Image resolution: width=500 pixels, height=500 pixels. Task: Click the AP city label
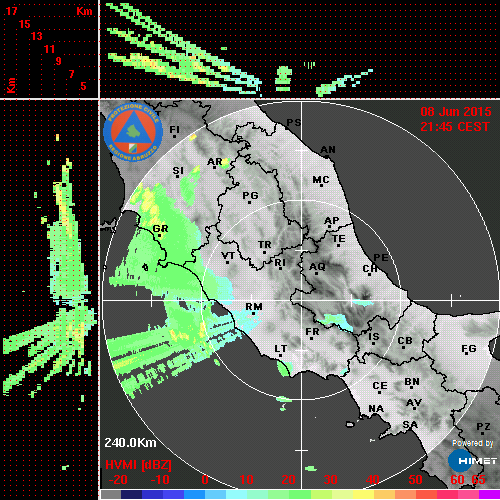pyautogui.click(x=331, y=221)
